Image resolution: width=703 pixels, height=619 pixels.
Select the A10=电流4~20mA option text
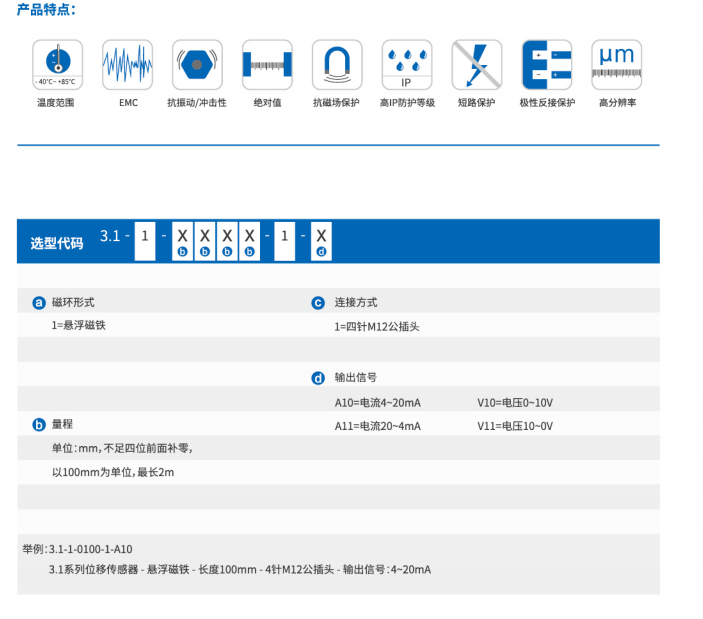point(377,402)
